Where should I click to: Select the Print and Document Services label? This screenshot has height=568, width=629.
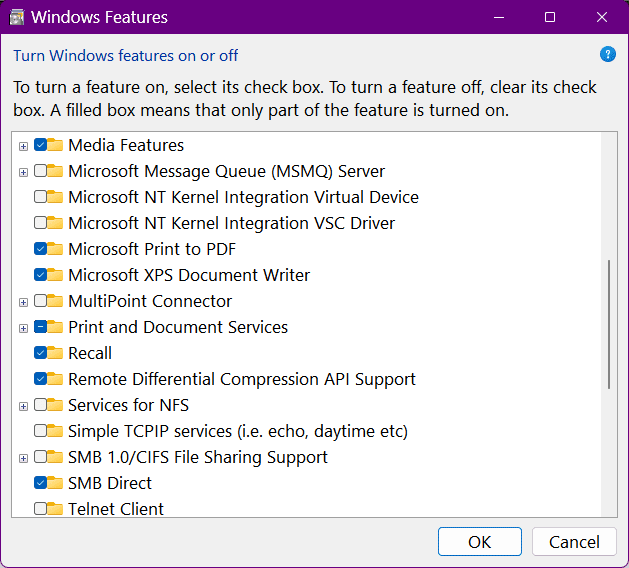(x=178, y=327)
